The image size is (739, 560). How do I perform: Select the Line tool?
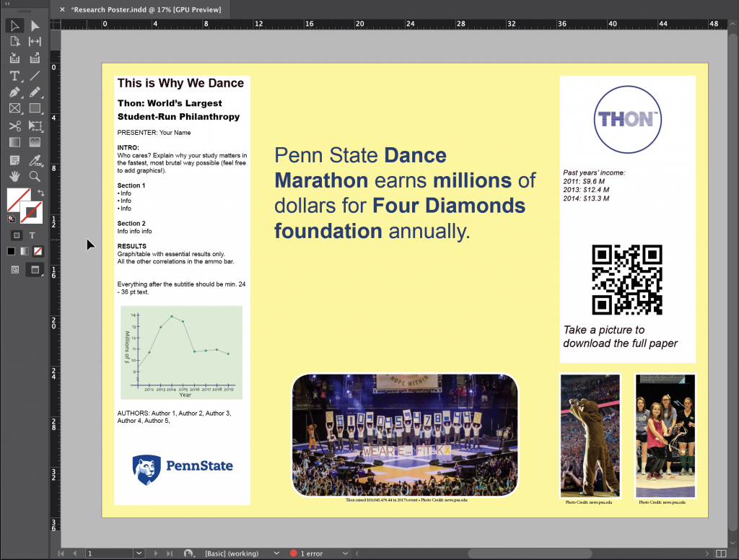[x=35, y=76]
